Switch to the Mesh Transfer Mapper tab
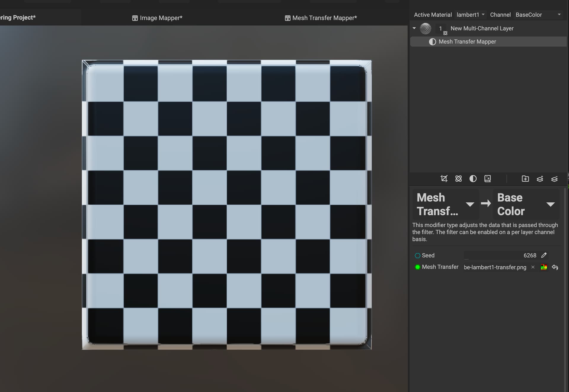Image resolution: width=569 pixels, height=392 pixels. [321, 18]
